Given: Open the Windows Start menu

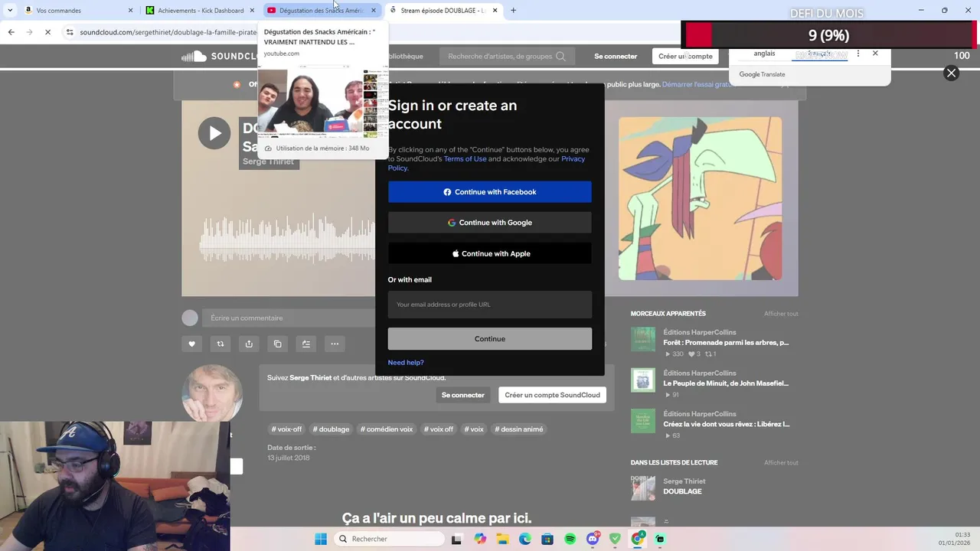Looking at the screenshot, I should [x=321, y=539].
